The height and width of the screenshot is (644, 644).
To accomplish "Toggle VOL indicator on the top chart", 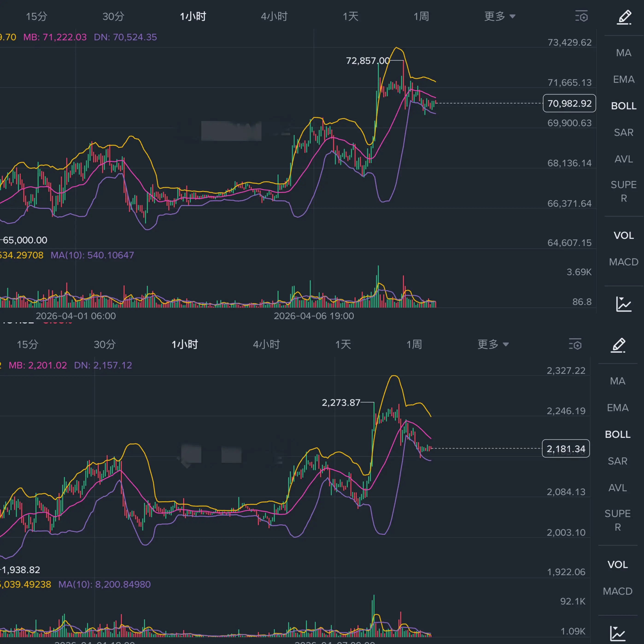I will pos(624,235).
